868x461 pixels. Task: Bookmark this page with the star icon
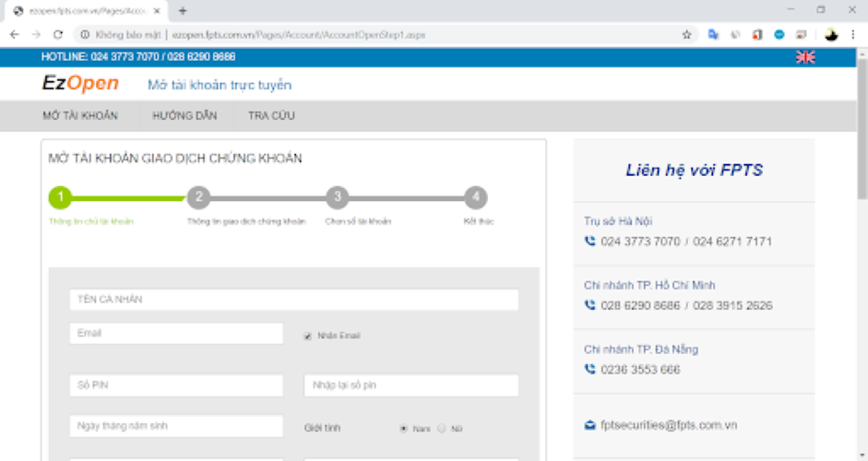point(686,34)
